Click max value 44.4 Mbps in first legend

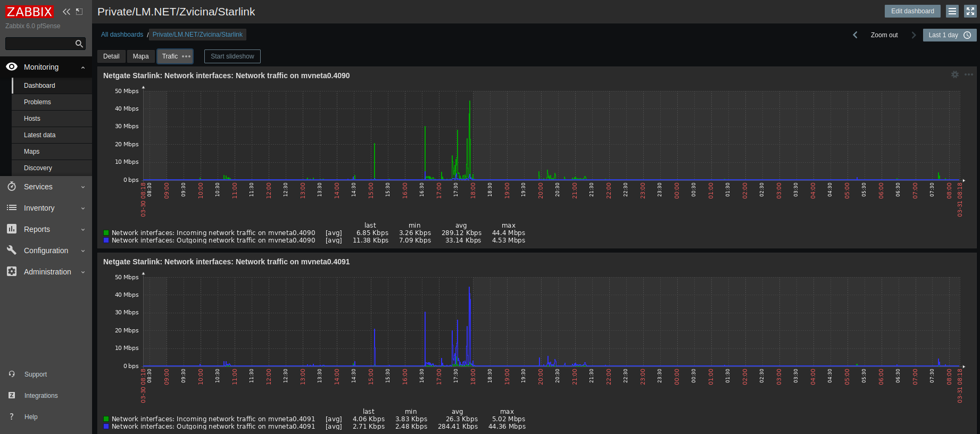pyautogui.click(x=509, y=233)
